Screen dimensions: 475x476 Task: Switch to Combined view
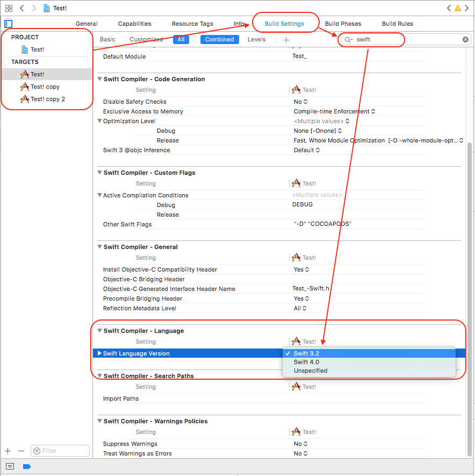[x=220, y=39]
